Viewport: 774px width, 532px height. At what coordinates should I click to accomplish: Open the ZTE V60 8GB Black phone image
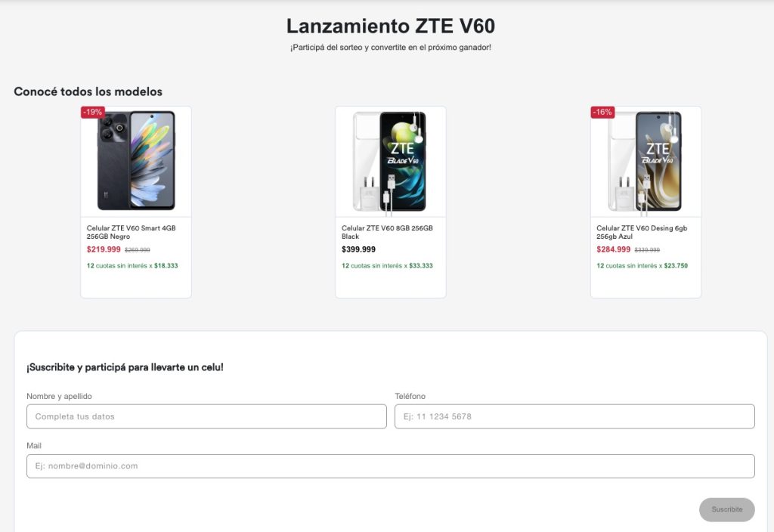coord(391,161)
